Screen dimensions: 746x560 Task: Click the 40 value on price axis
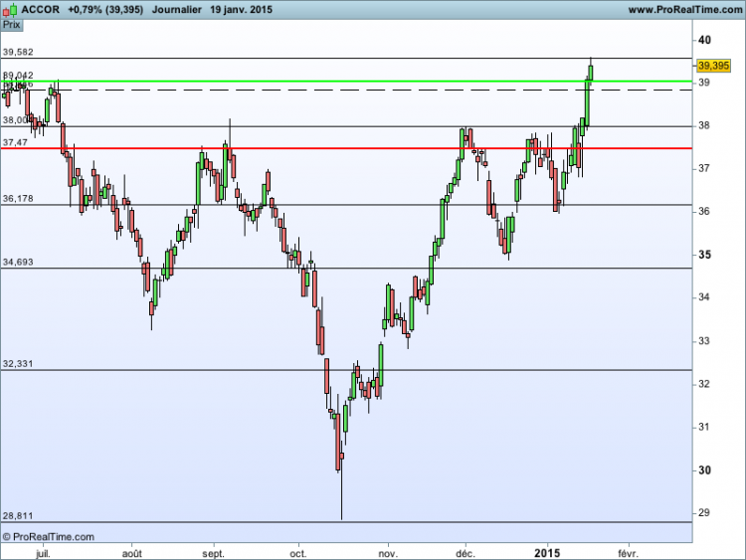(x=704, y=40)
